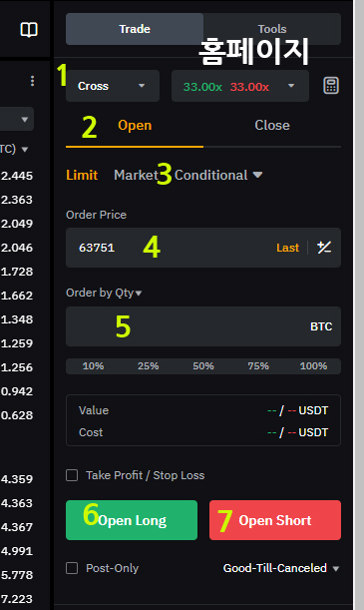Switch to the Tools tab
Image resolution: width=364 pixels, height=610 pixels.
[x=272, y=29]
